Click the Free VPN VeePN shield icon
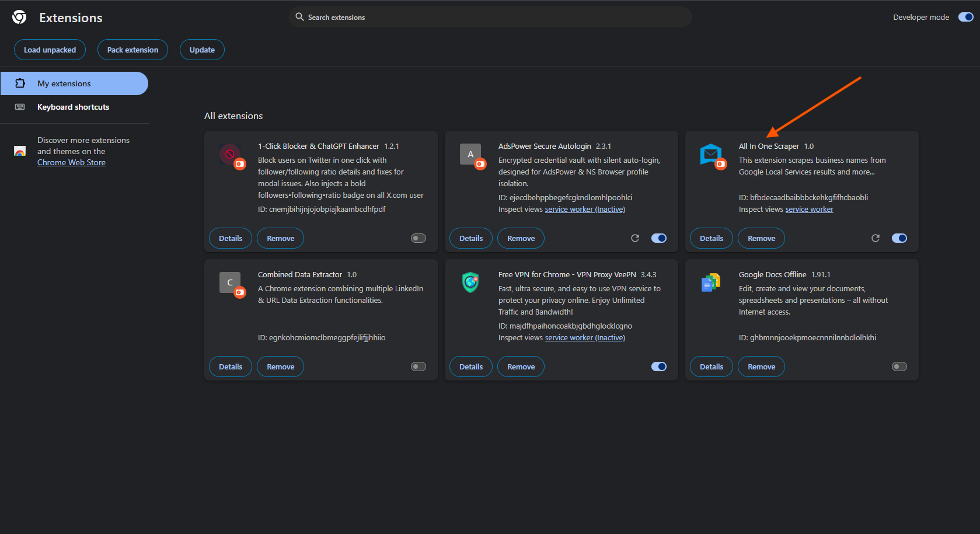The image size is (980, 534). [470, 282]
